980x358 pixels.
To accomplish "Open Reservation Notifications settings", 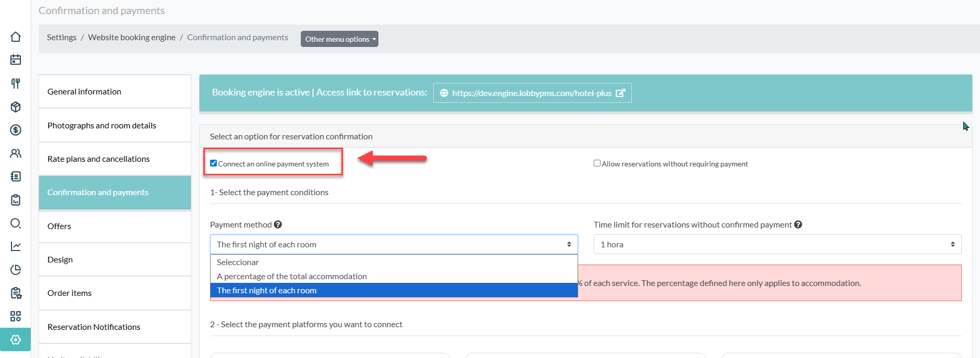I will tap(94, 327).
